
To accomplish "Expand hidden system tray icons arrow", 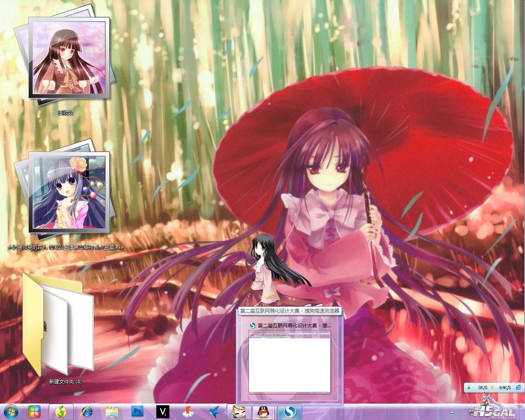I will click(x=452, y=412).
